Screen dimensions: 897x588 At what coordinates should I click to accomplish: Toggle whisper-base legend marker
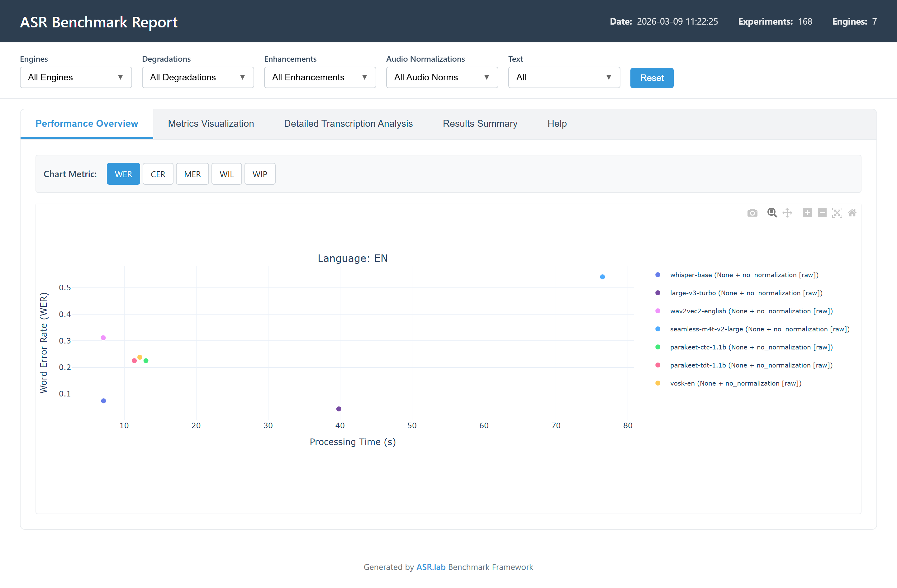pos(658,275)
